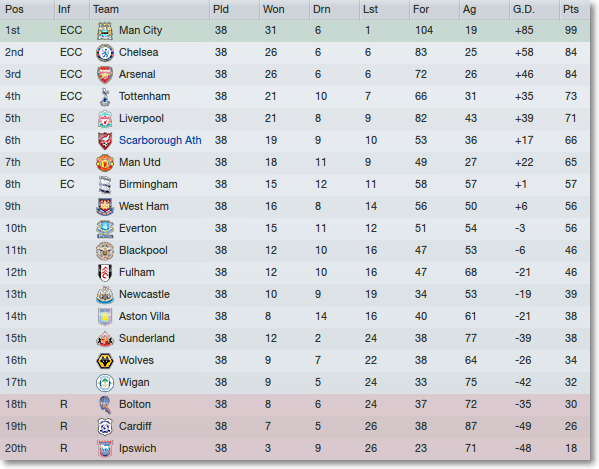Sort table by Won column header
599x469 pixels.
(274, 9)
